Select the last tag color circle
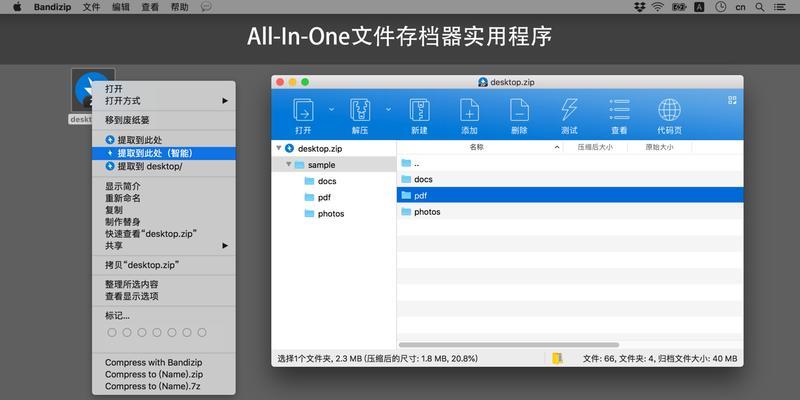This screenshot has height=400, width=800. point(202,333)
